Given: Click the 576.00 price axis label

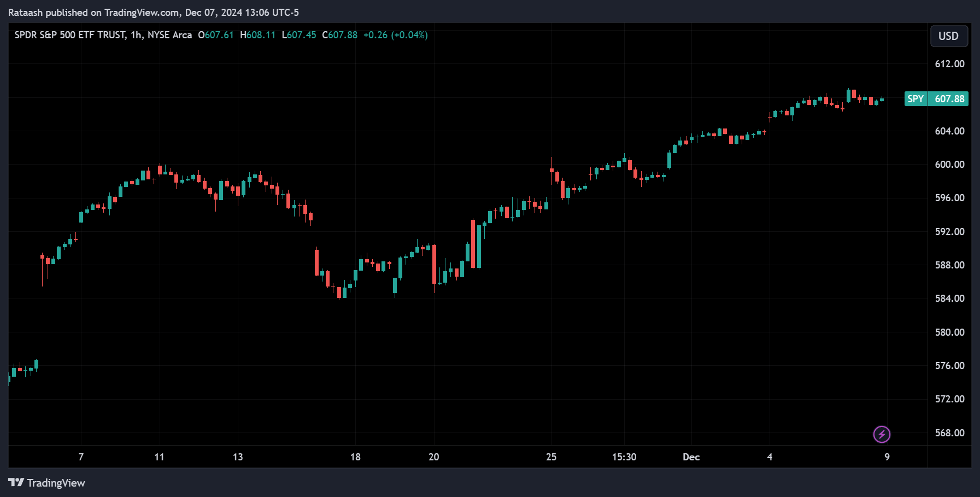Looking at the screenshot, I should coord(949,366).
